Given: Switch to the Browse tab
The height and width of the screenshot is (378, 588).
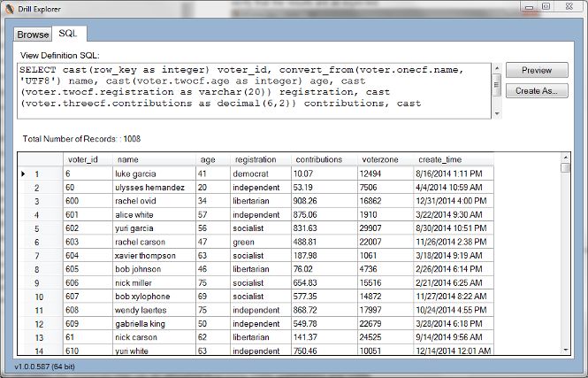Looking at the screenshot, I should 33,35.
